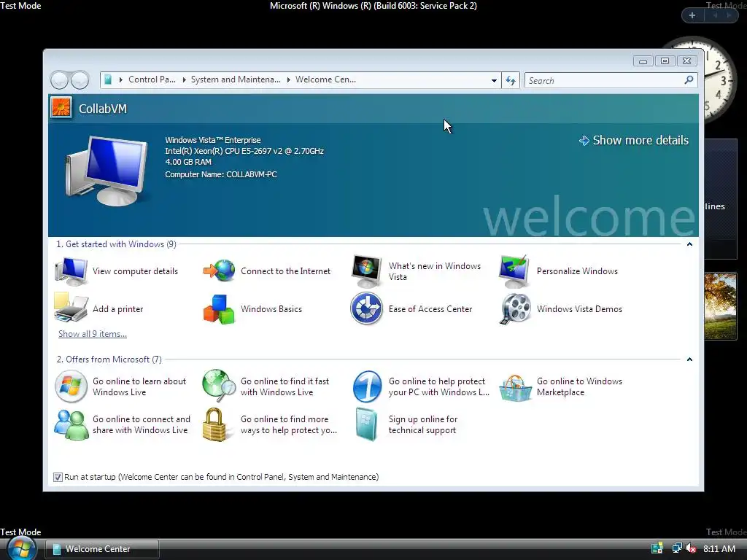Click the learn about Windows Live flag icon

pyautogui.click(x=71, y=386)
